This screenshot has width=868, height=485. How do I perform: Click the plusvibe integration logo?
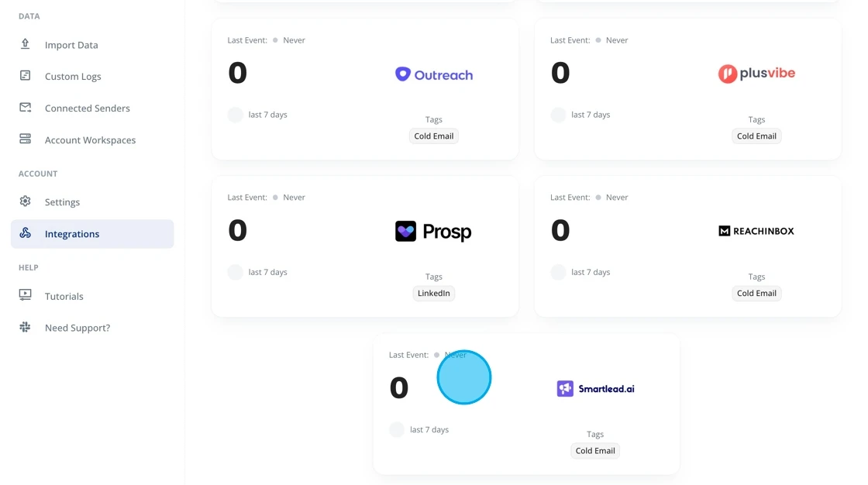tap(756, 74)
